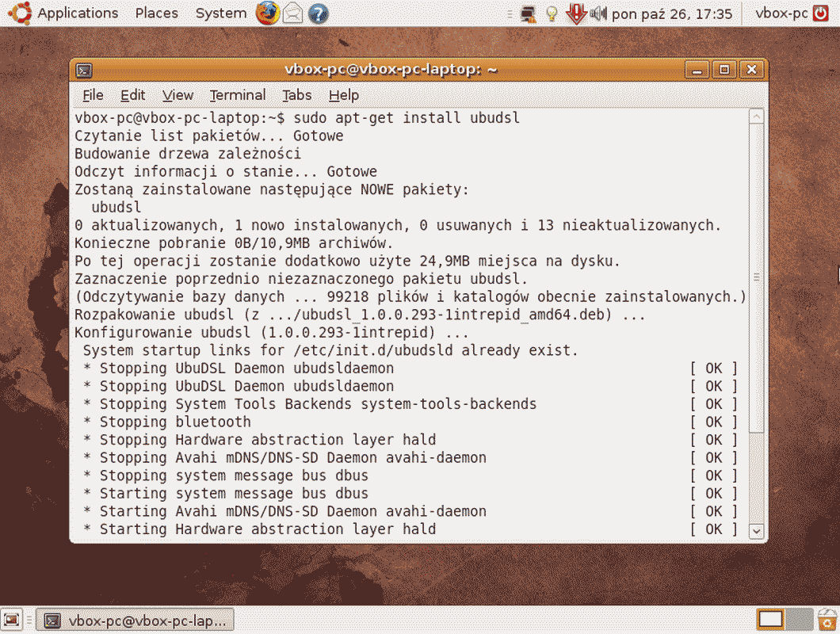The width and height of the screenshot is (840, 634).
Task: Click the 'Czytanie list pakietów... Gotowe' line
Action: click(x=209, y=136)
